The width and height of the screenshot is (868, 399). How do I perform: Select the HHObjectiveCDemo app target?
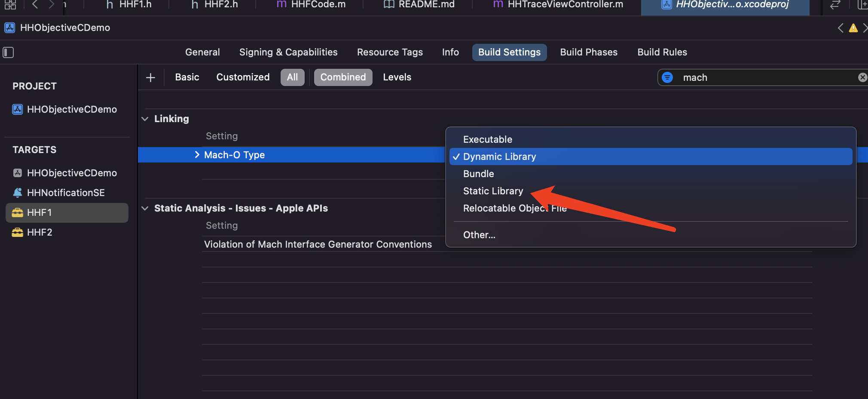(65, 173)
